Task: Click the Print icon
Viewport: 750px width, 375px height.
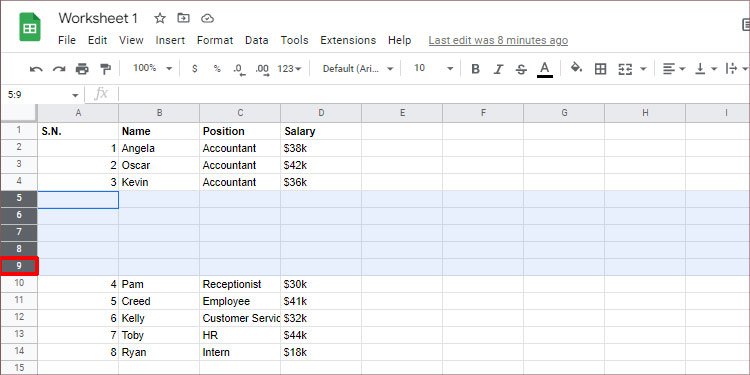Action: [x=82, y=69]
